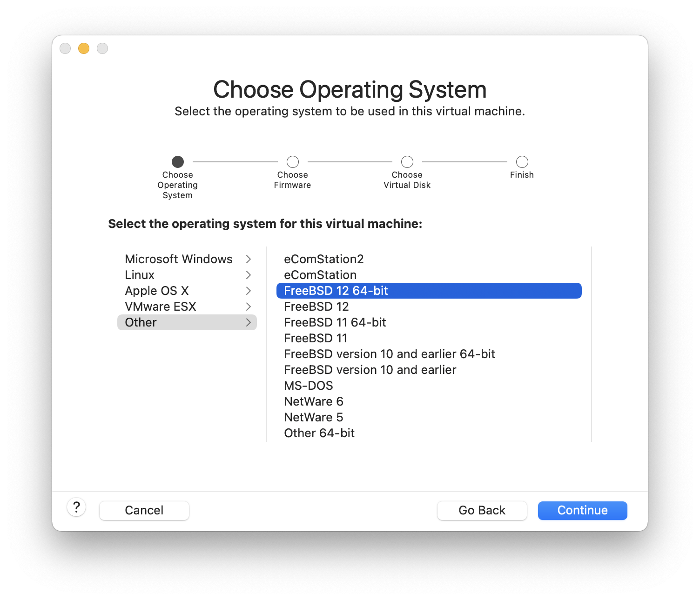Select eComStation2 from the list
Screen dimensions: 700x600
click(324, 259)
